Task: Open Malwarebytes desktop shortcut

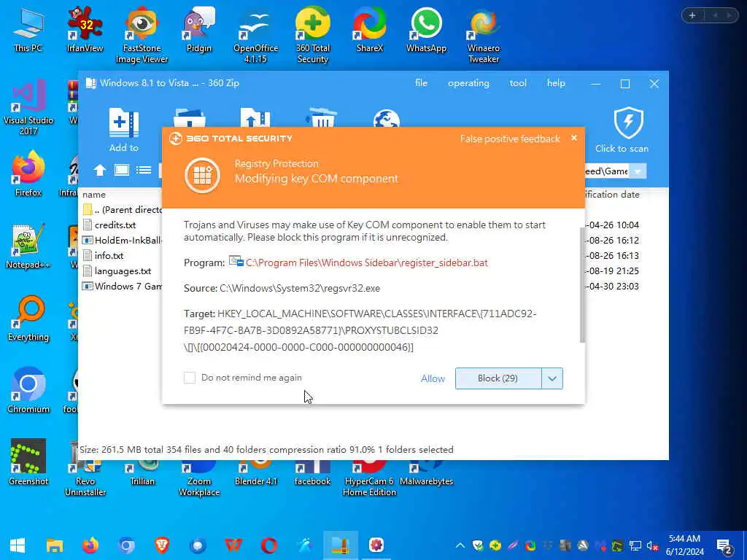Action: coord(426,472)
